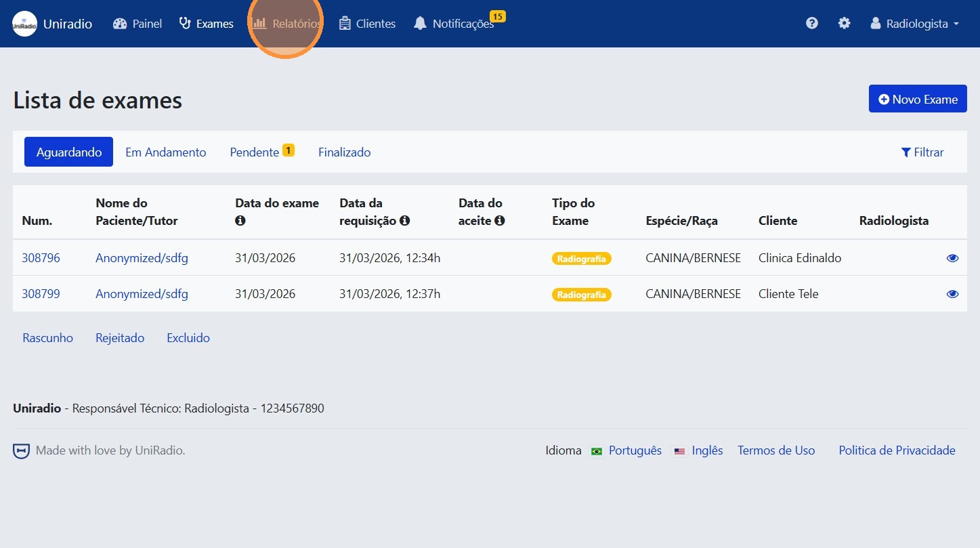Click info icon beside Data do aceite
This screenshot has width=980, height=548.
500,221
